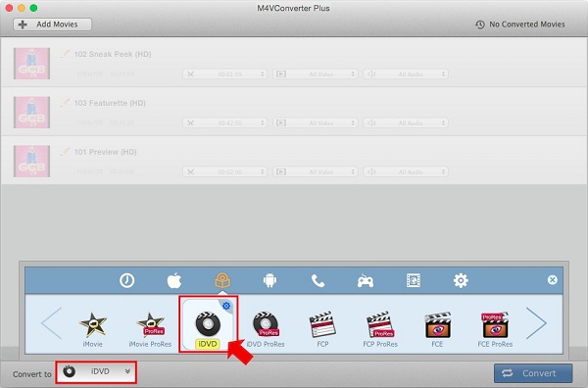Open settings gear on iDVD profile
588x388 pixels.
pyautogui.click(x=226, y=306)
